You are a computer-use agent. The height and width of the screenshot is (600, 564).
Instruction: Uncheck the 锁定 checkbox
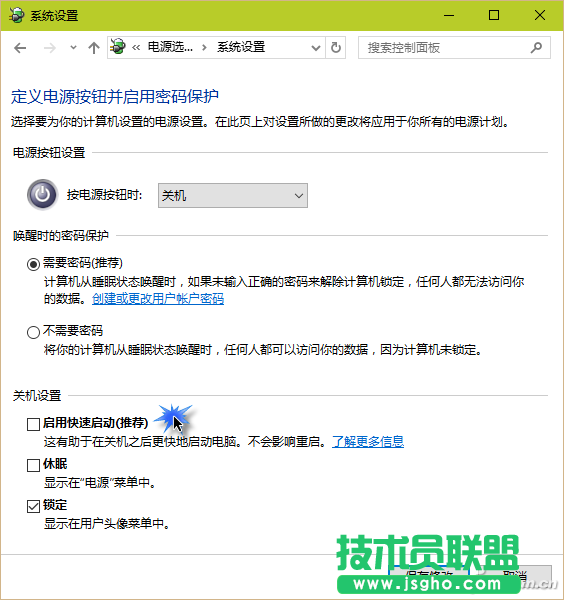33,506
